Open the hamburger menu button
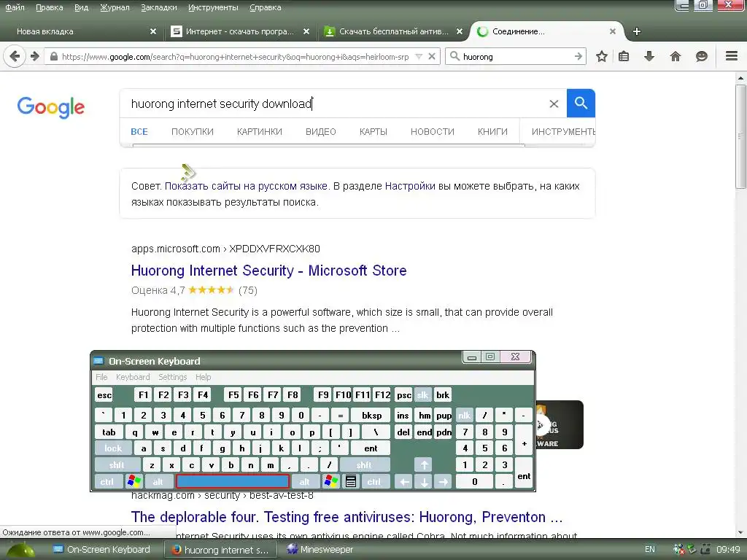Viewport: 747px width, 560px height. click(x=732, y=56)
